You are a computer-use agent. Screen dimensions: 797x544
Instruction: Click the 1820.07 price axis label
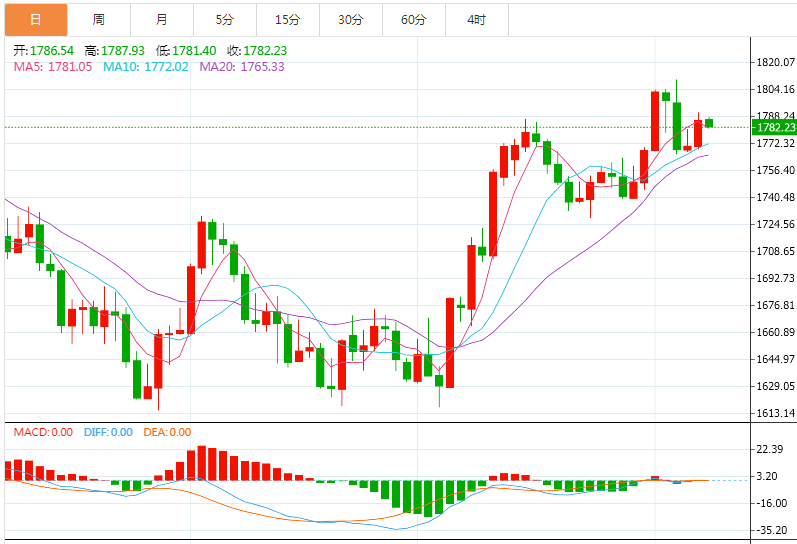(x=776, y=63)
